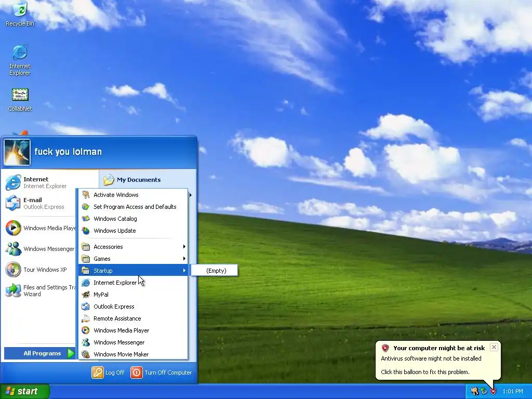Open the CollabNet desktop icon

click(20, 100)
